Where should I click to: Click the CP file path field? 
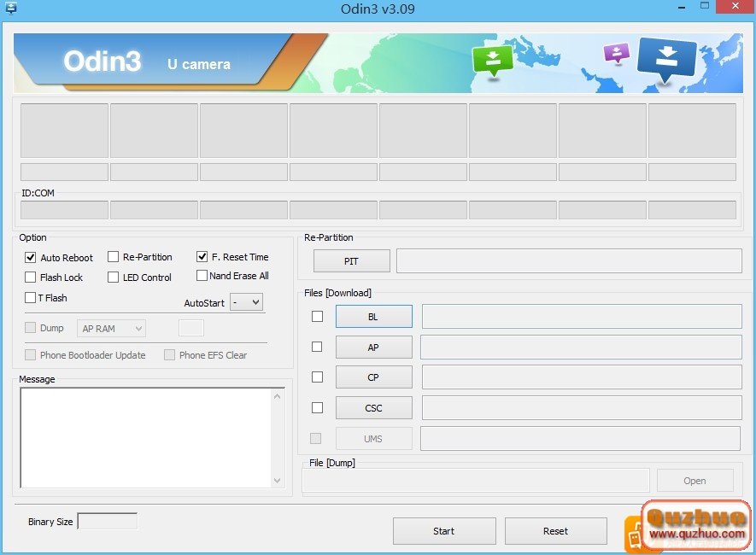581,377
